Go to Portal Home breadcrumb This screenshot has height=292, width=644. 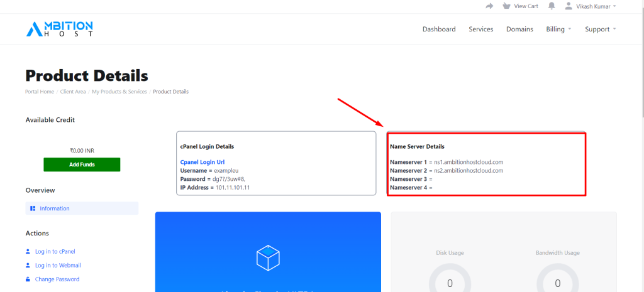tap(40, 92)
